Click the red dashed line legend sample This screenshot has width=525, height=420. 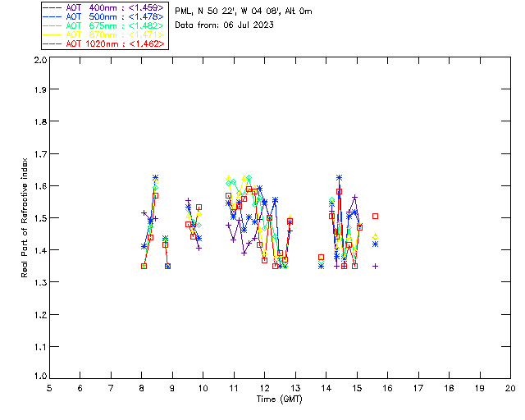[52, 43]
